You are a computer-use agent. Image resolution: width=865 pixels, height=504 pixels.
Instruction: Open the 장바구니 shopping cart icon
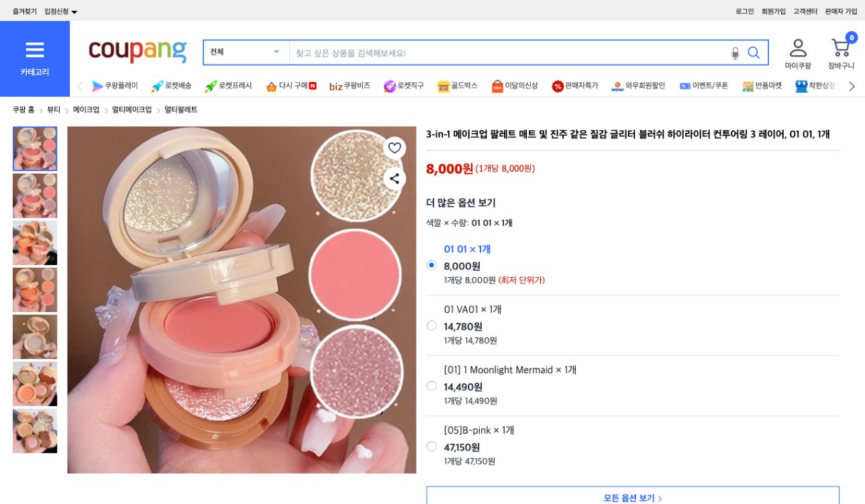pos(839,50)
